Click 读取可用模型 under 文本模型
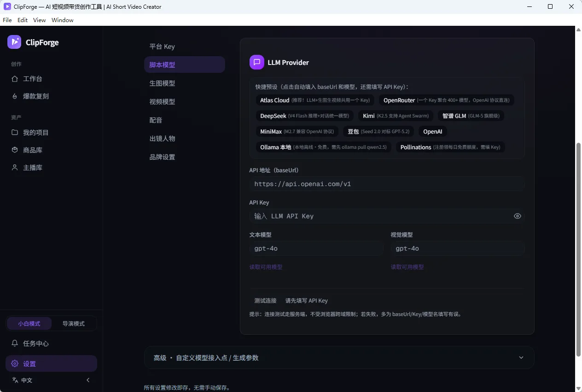This screenshot has width=582, height=392. tap(266, 267)
